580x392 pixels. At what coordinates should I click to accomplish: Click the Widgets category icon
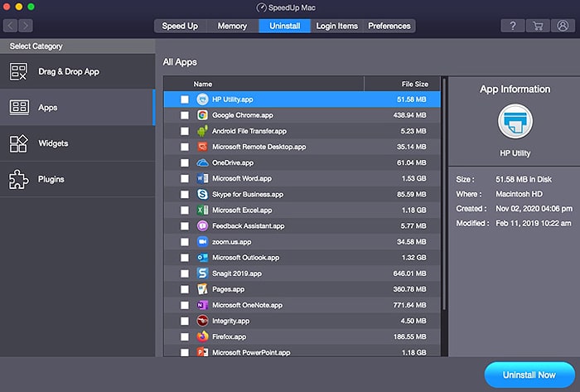(18, 143)
